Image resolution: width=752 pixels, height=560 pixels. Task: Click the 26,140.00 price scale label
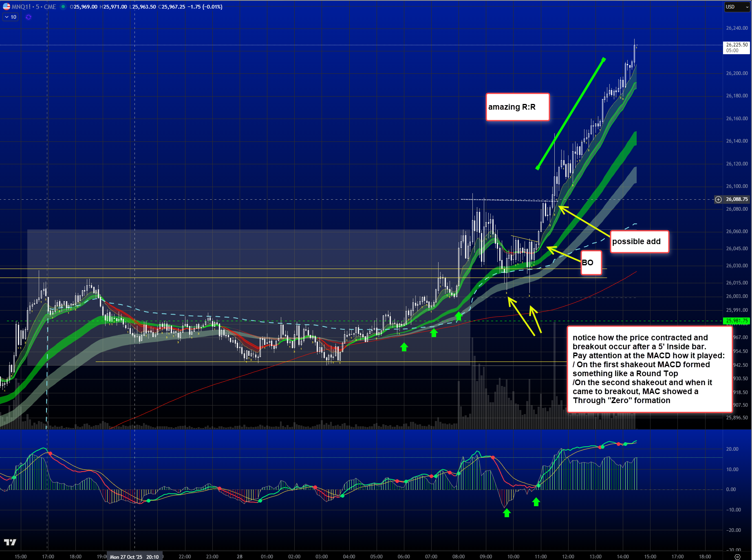737,141
